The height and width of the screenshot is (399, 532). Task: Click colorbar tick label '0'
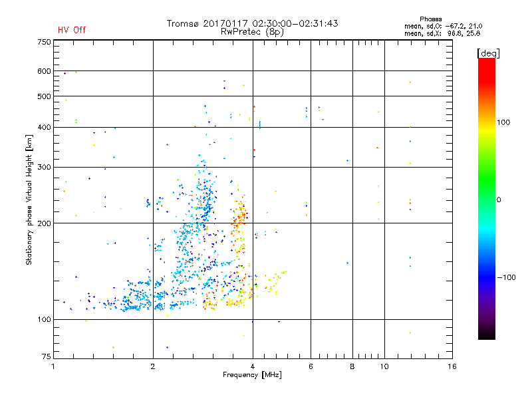point(499,200)
